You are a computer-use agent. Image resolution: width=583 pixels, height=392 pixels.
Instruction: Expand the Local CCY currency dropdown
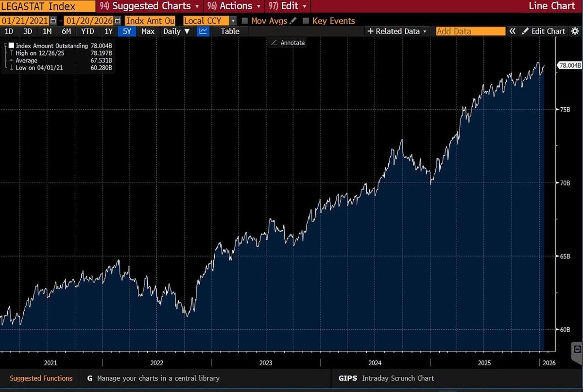[233, 21]
